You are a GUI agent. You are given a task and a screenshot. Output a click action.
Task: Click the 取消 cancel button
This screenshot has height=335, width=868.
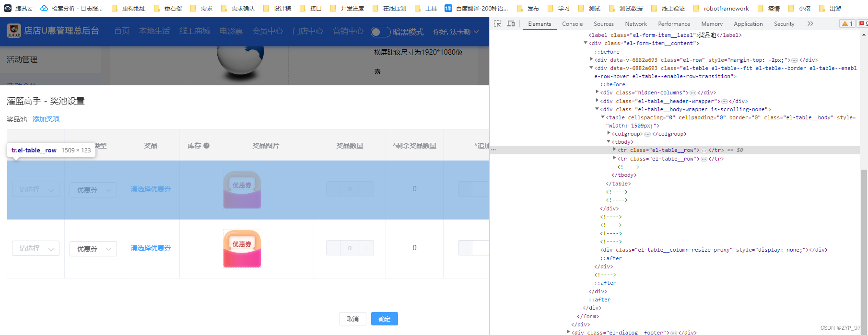(353, 319)
